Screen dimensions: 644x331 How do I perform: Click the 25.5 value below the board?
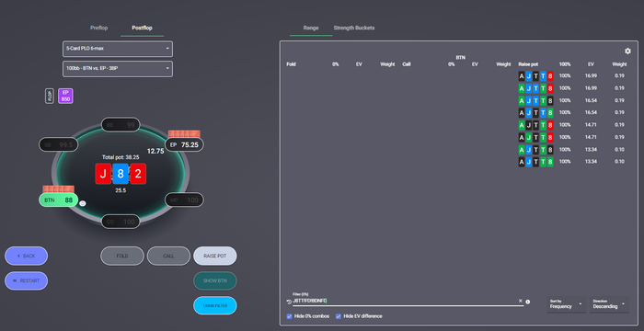click(121, 190)
